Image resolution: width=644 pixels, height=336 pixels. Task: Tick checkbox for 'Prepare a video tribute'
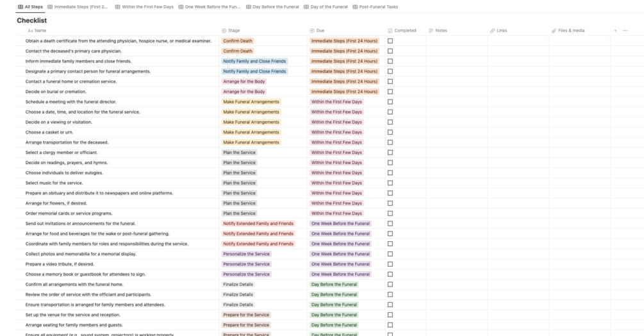[390, 264]
